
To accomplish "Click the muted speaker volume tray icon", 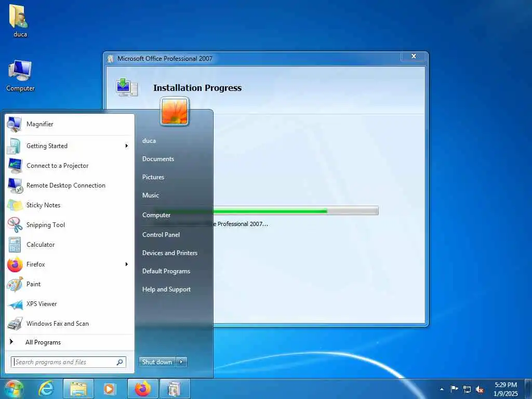I will 480,389.
